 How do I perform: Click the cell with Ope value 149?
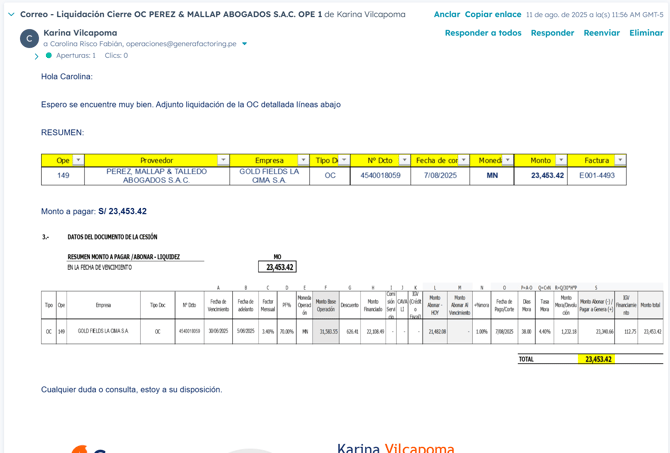(63, 176)
